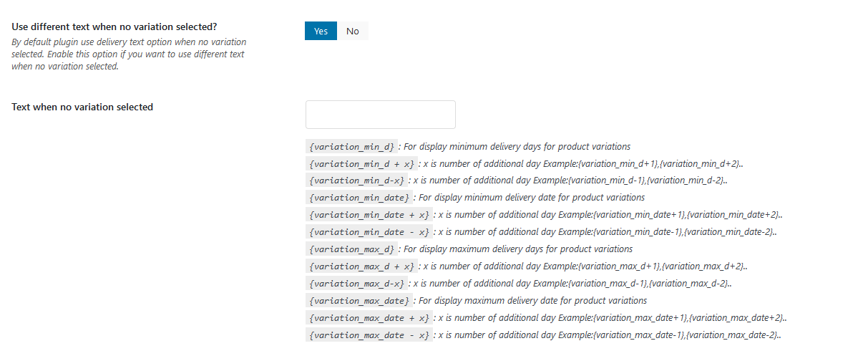Pick the {variation_min_date + x} code tag
Viewport: 868px width, 351px height.
click(x=369, y=215)
